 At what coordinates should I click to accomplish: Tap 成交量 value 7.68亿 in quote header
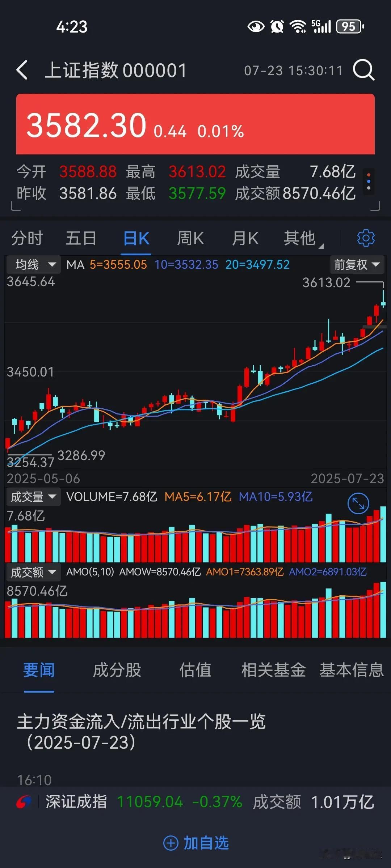click(333, 172)
